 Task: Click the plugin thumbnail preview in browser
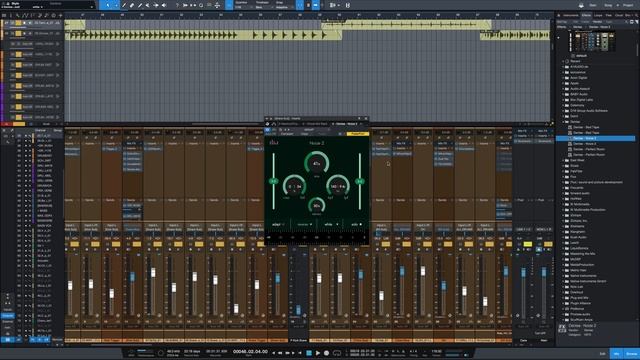tap(592, 42)
